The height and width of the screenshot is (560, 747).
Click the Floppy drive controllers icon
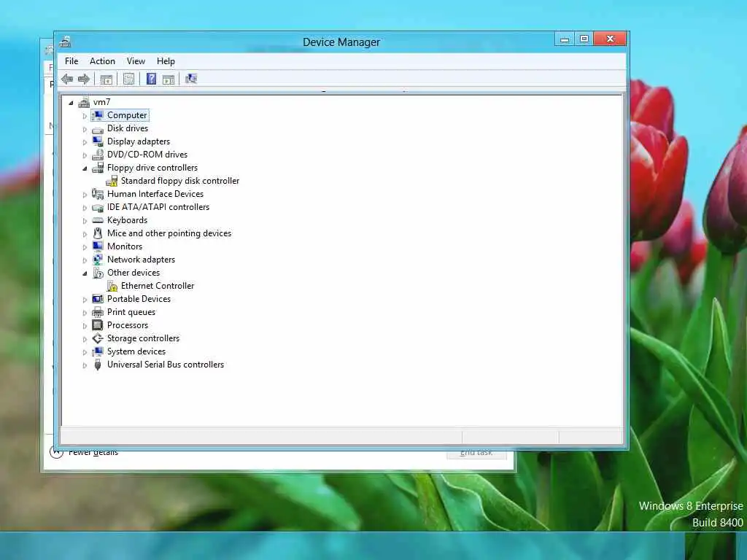[98, 168]
